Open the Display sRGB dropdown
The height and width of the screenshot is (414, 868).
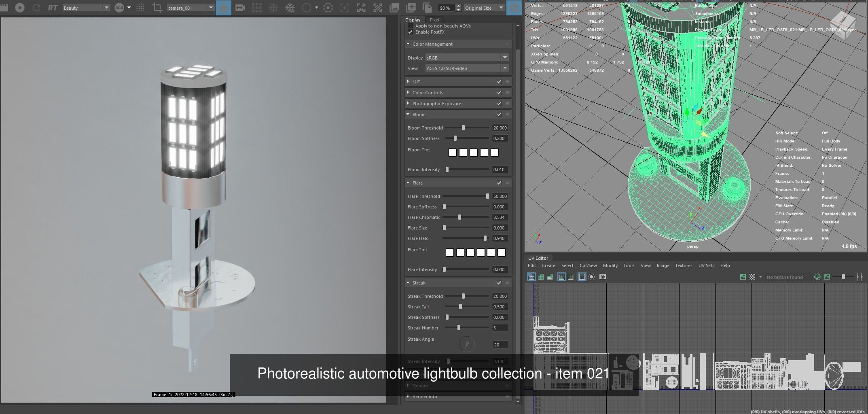pos(467,57)
